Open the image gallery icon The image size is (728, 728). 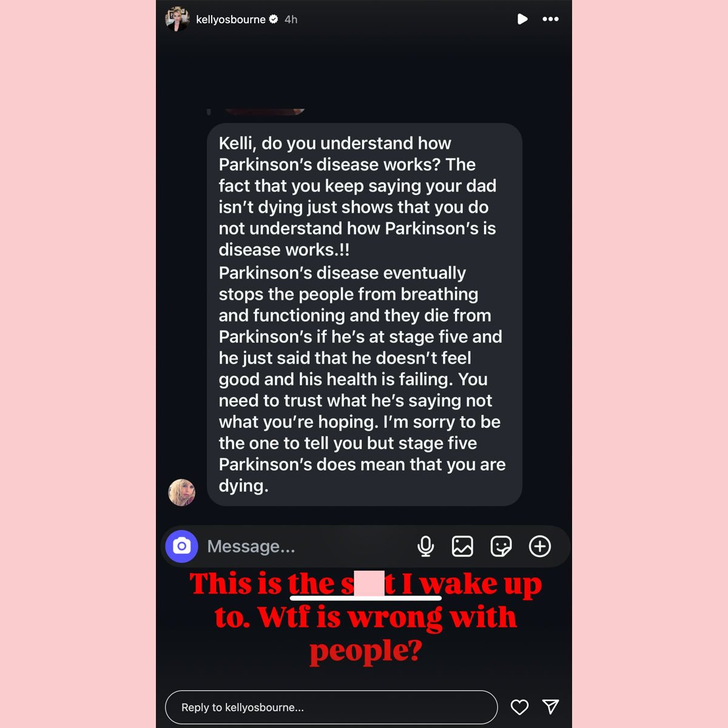click(x=462, y=546)
